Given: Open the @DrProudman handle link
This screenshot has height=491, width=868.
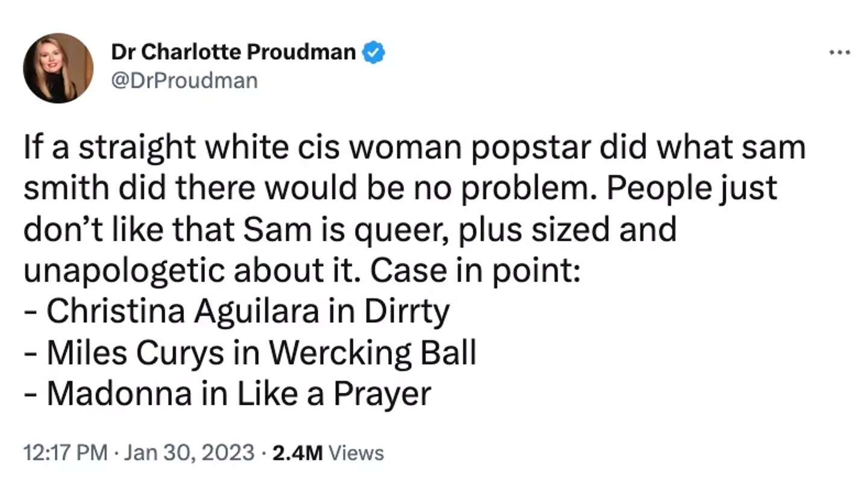Looking at the screenshot, I should 184,80.
